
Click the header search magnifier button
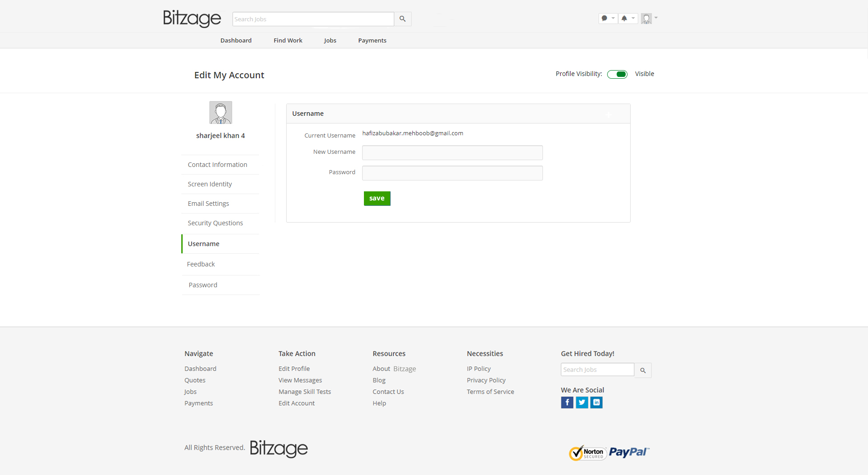pos(402,19)
